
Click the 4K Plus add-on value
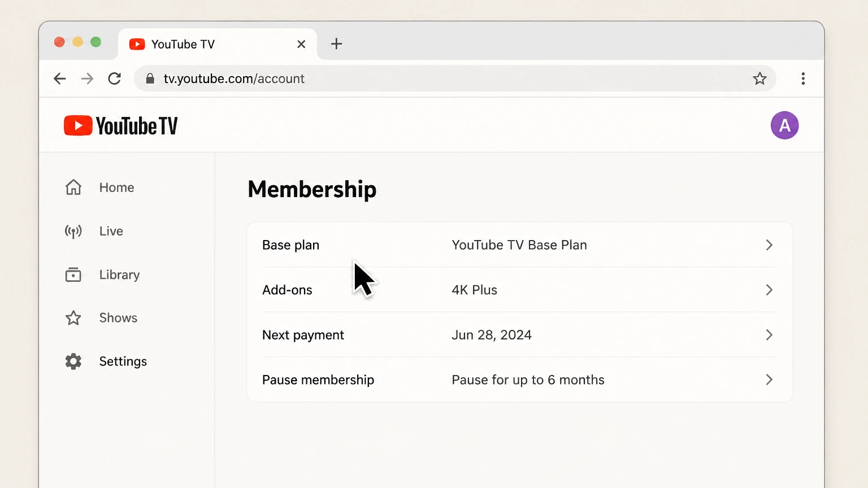(475, 290)
